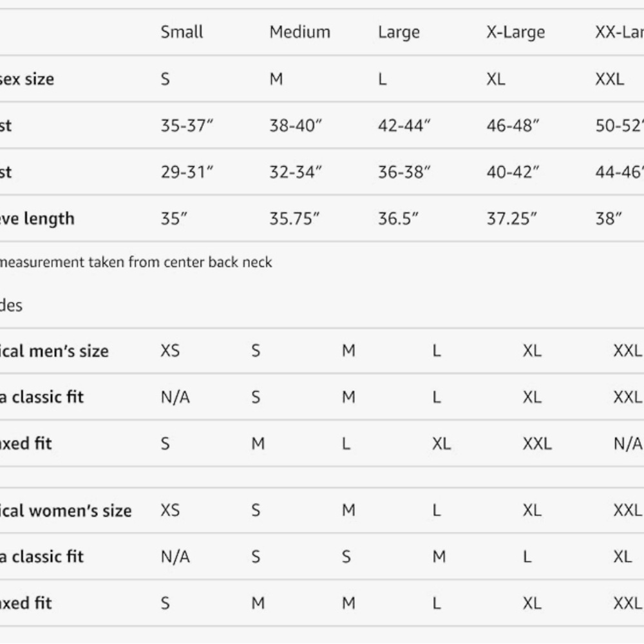
Task: Click the 36.5" sleeve length cell
Action: (x=398, y=218)
